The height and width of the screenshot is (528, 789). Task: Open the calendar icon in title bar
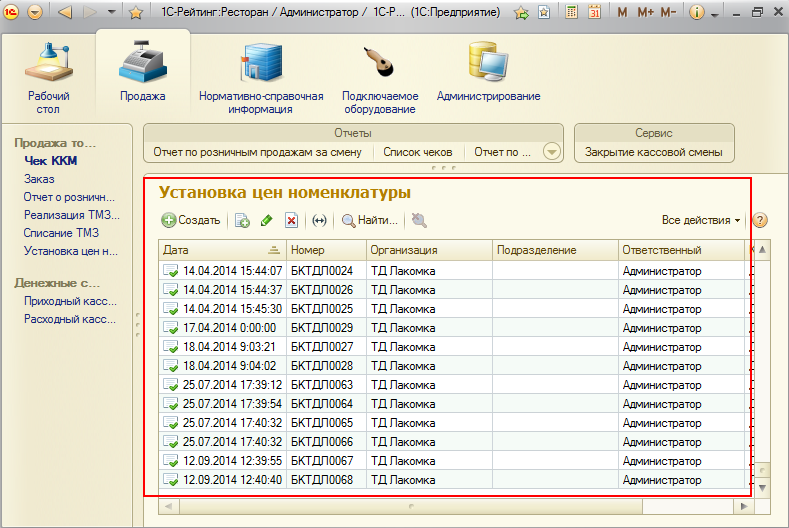pos(594,13)
